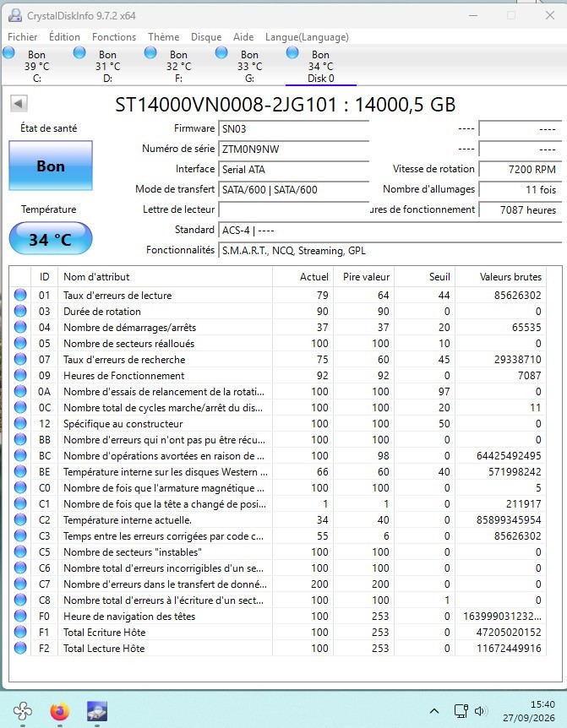567x728 pixels.
Task: Click the Bon health status button
Action: tap(51, 166)
